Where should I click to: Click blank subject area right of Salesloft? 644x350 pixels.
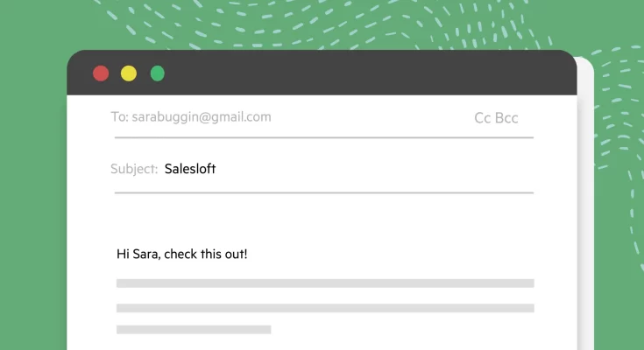point(374,169)
